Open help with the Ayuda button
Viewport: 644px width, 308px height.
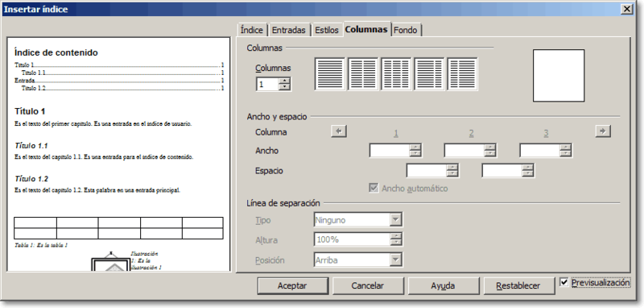pyautogui.click(x=443, y=285)
